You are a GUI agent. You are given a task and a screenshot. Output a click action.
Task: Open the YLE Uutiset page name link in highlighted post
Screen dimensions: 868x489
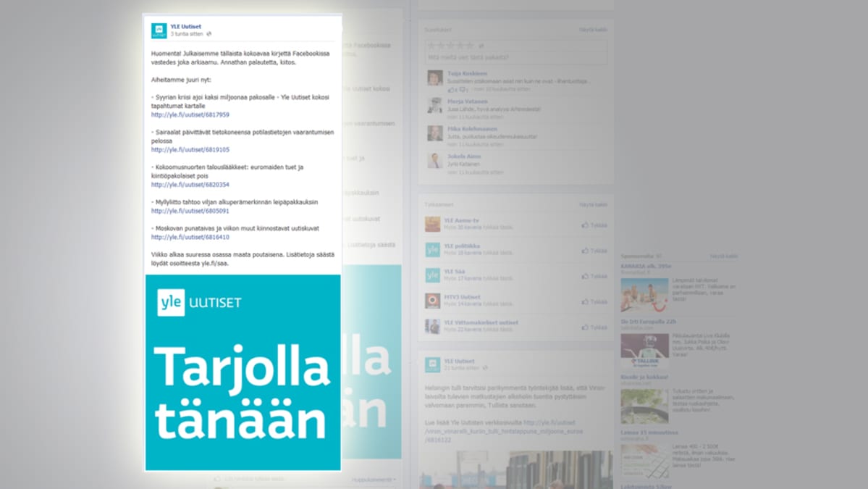click(185, 27)
